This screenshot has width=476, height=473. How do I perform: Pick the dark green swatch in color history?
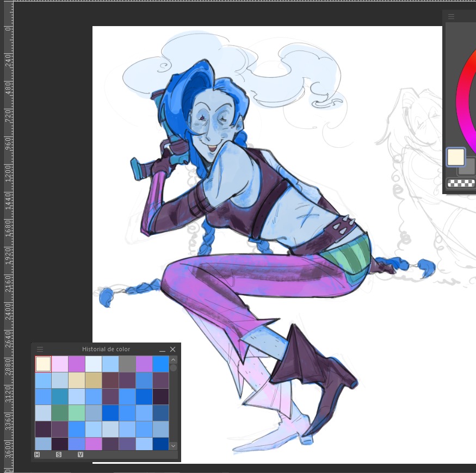60,413
